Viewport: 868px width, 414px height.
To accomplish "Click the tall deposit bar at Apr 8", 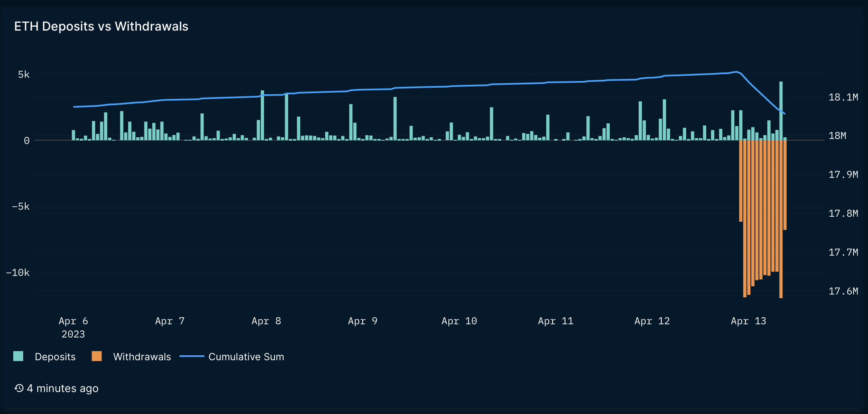I will click(262, 115).
